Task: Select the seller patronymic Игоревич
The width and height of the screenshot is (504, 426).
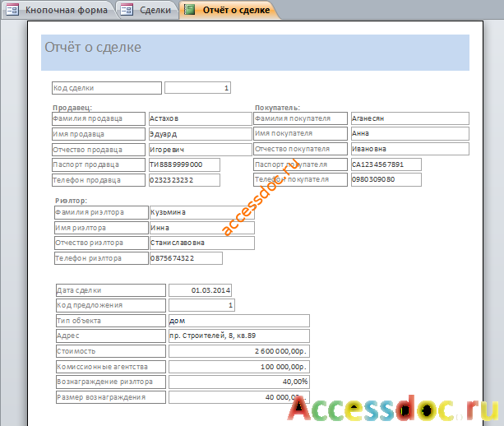Action: click(201, 150)
